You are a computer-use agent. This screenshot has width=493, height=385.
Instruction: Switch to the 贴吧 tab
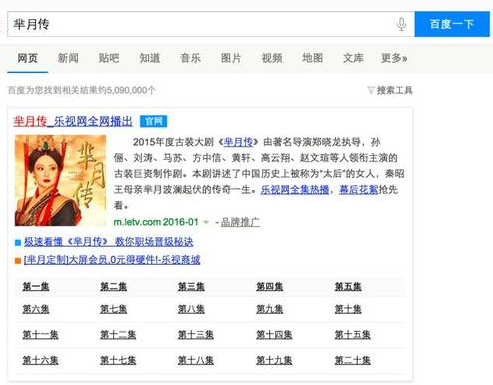tap(109, 58)
